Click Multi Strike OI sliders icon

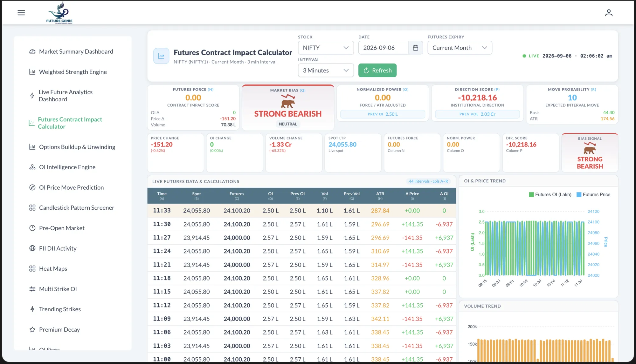pyautogui.click(x=32, y=289)
